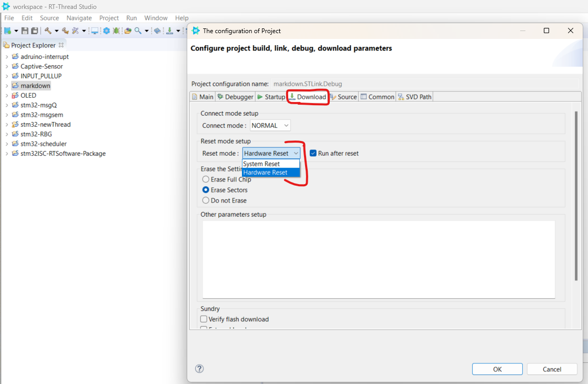Expand the stm32-scheduler project tree node
The image size is (588, 384).
click(6, 144)
